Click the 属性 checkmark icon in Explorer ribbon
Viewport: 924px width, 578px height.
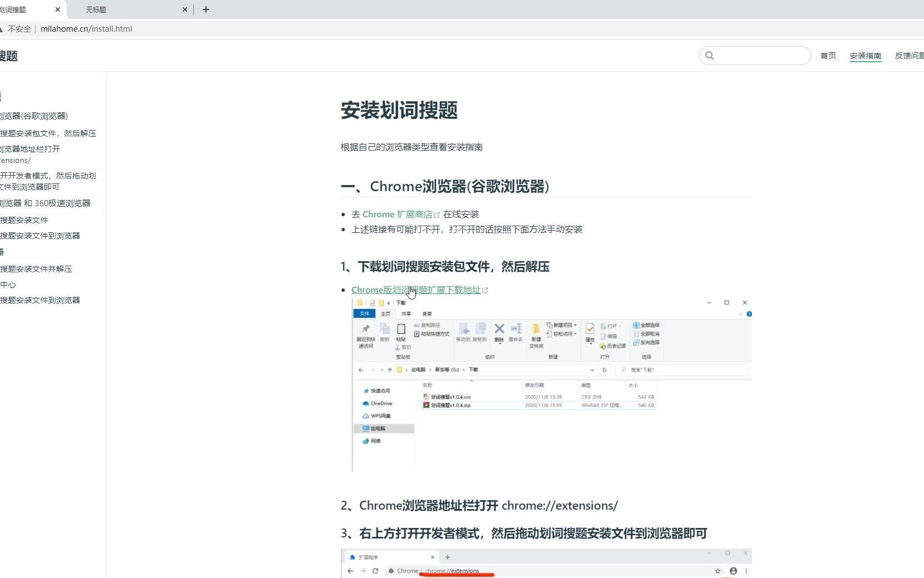tap(590, 328)
